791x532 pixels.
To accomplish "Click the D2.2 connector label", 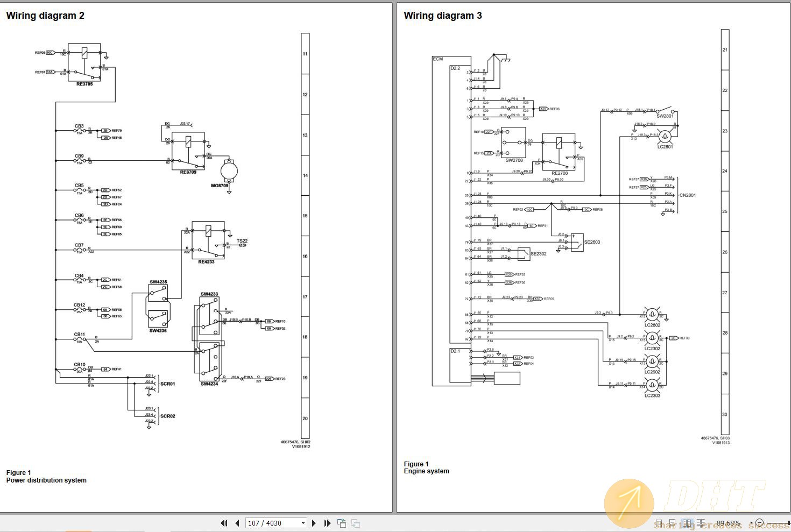I will (x=455, y=68).
